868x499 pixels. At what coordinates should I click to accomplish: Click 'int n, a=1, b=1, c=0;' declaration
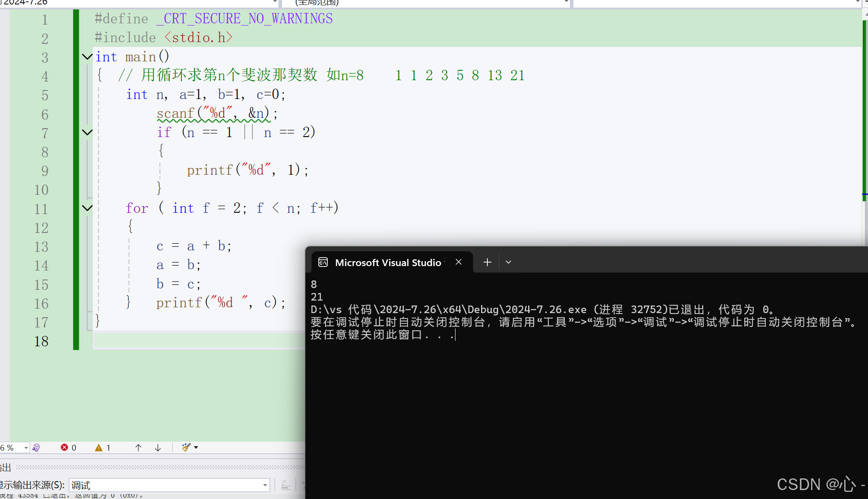(x=206, y=95)
